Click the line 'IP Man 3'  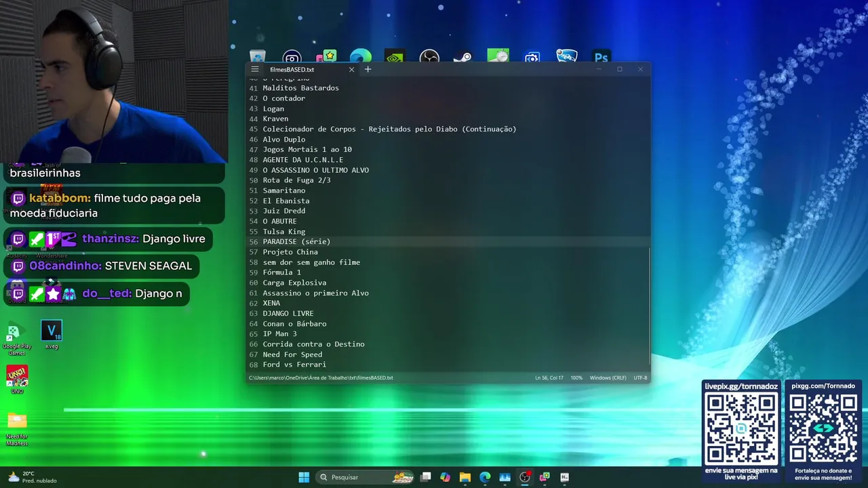pyautogui.click(x=279, y=334)
